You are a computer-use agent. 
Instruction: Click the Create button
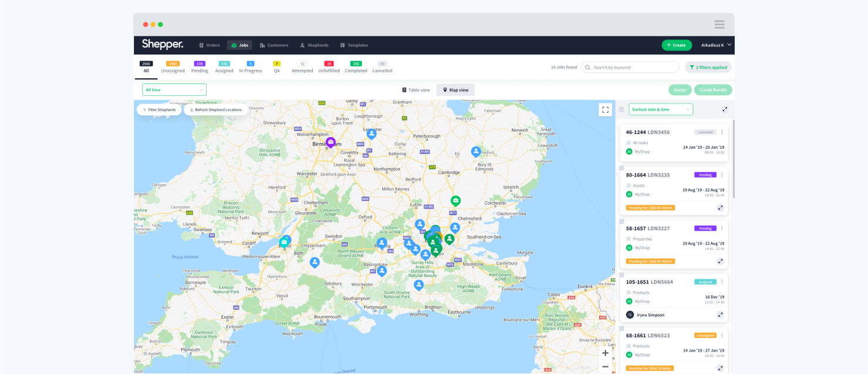pyautogui.click(x=677, y=45)
